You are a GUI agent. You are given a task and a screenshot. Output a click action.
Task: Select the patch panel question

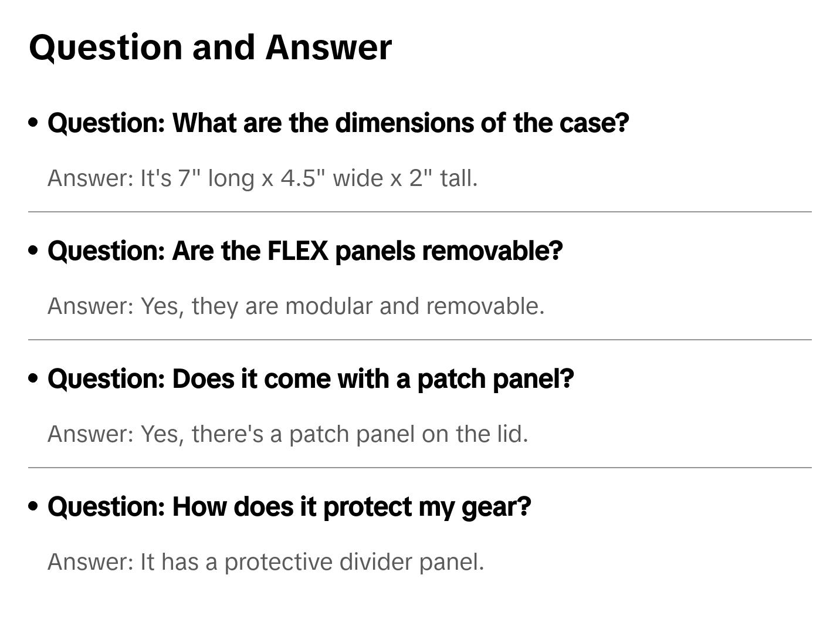pyautogui.click(x=310, y=379)
